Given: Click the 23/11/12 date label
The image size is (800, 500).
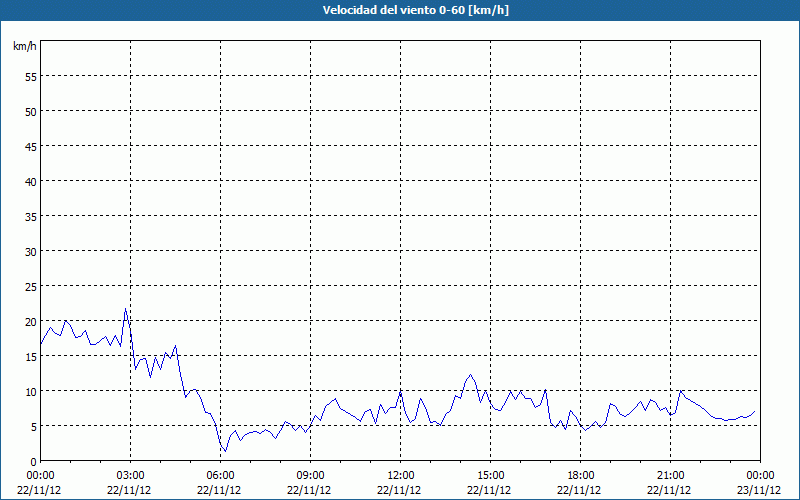Looking at the screenshot, I should 760,490.
